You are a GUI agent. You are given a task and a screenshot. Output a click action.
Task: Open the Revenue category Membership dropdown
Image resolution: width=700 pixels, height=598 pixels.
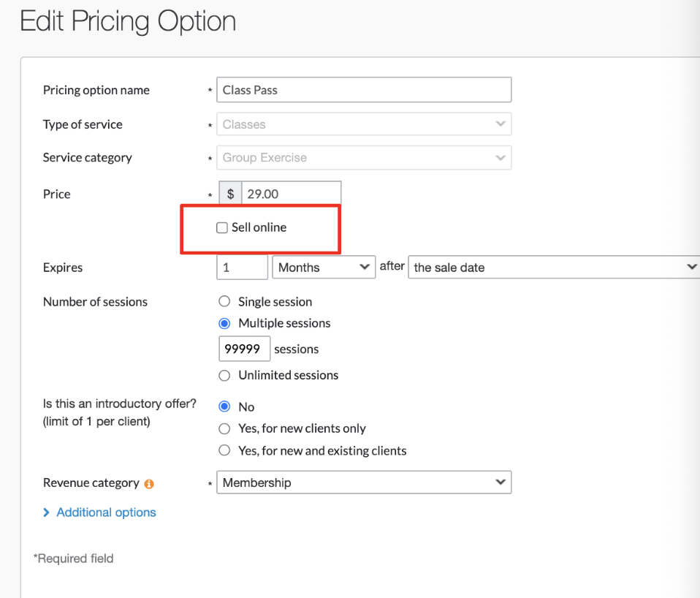coord(363,482)
